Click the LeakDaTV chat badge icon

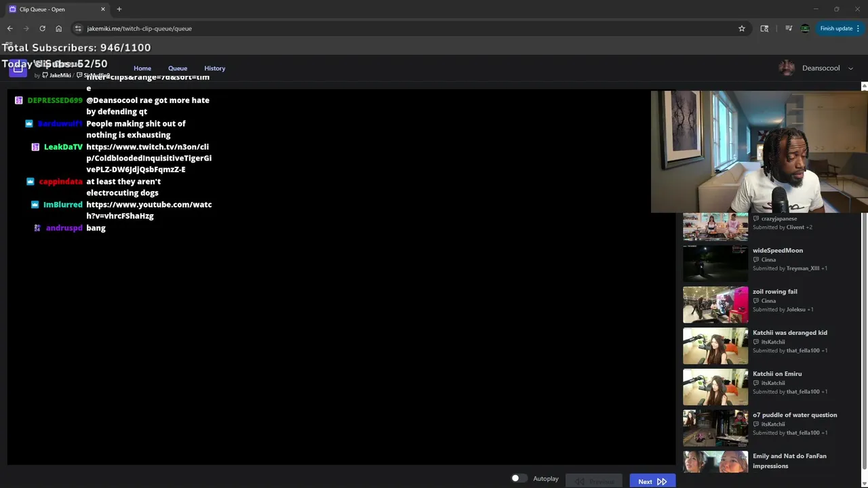[x=35, y=147]
